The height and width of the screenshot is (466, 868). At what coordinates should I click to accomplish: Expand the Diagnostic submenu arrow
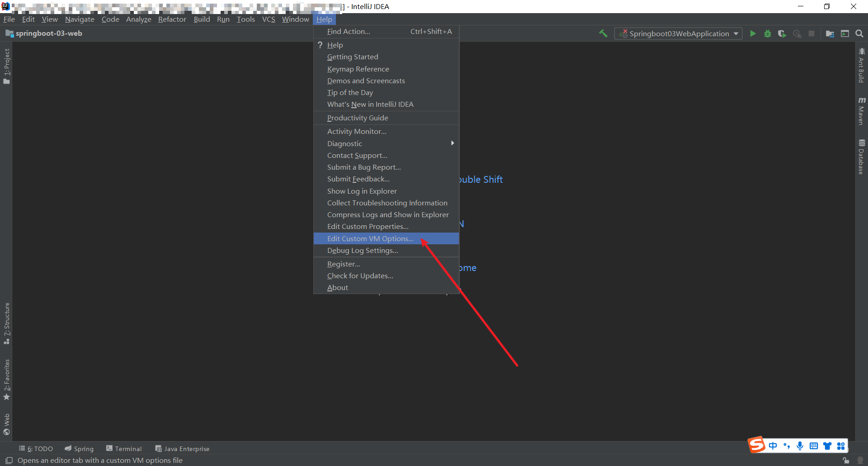tap(452, 143)
